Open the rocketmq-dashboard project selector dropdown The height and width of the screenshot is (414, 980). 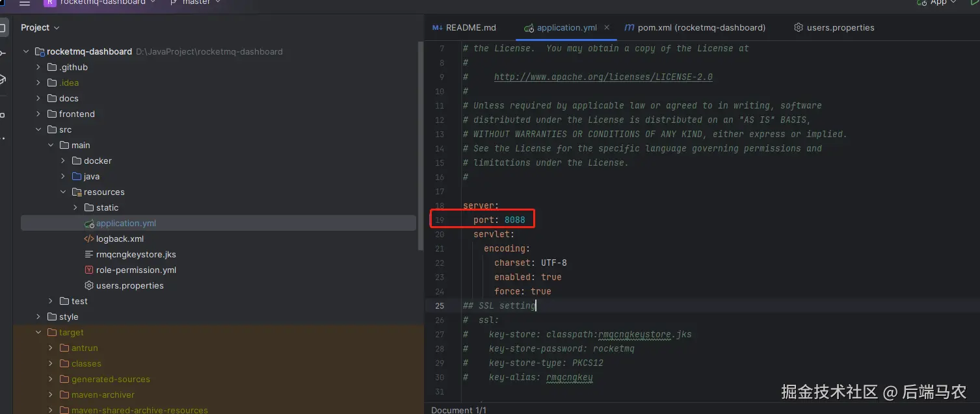[x=100, y=3]
